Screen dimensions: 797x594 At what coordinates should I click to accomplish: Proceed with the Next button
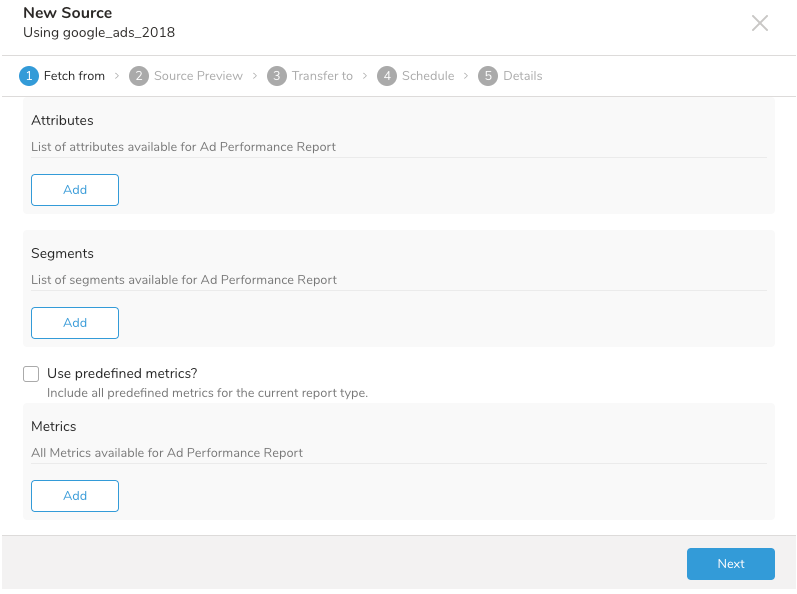click(730, 564)
